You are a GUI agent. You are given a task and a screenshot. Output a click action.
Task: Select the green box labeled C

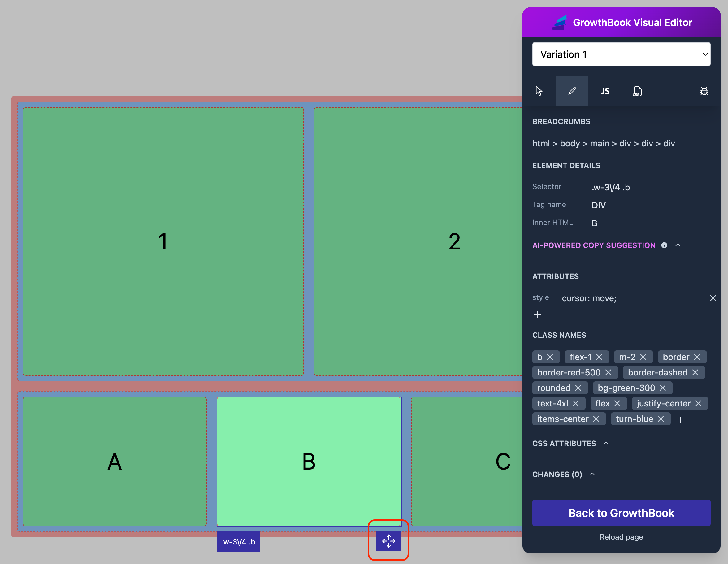point(467,462)
